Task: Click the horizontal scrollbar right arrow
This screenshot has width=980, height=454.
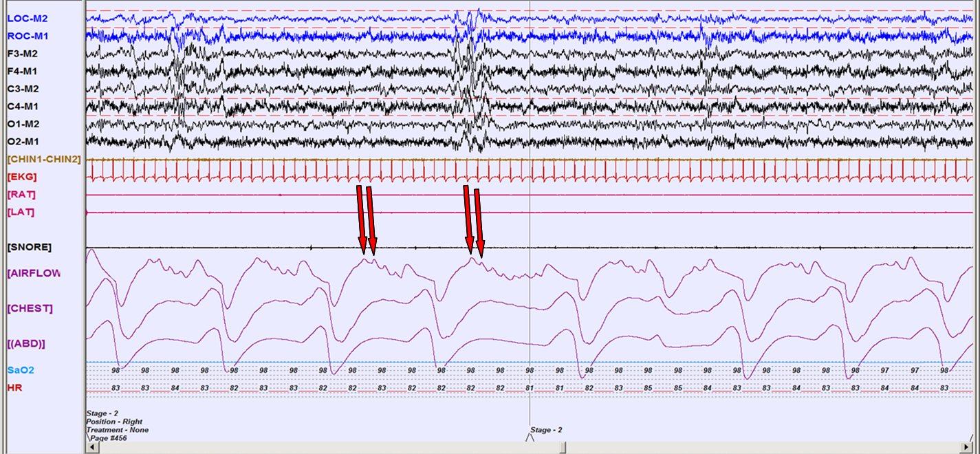Action: point(974,448)
